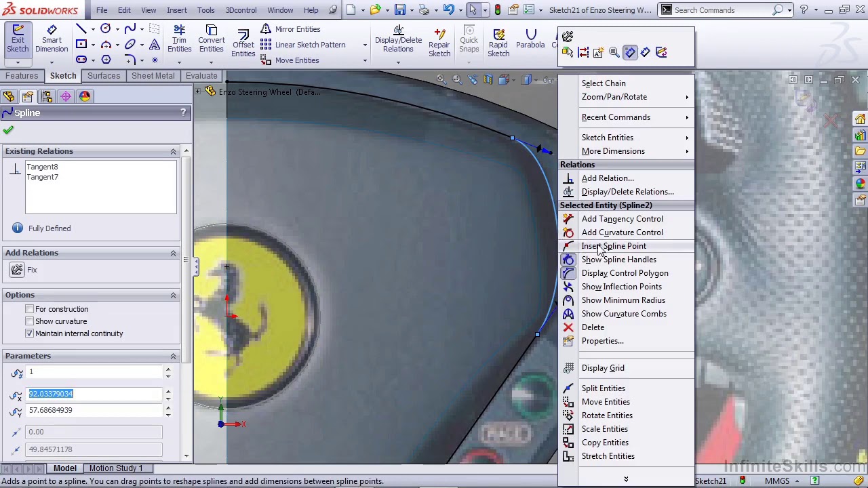This screenshot has height=488, width=868.
Task: Toggle Display Grid option
Action: click(x=603, y=368)
